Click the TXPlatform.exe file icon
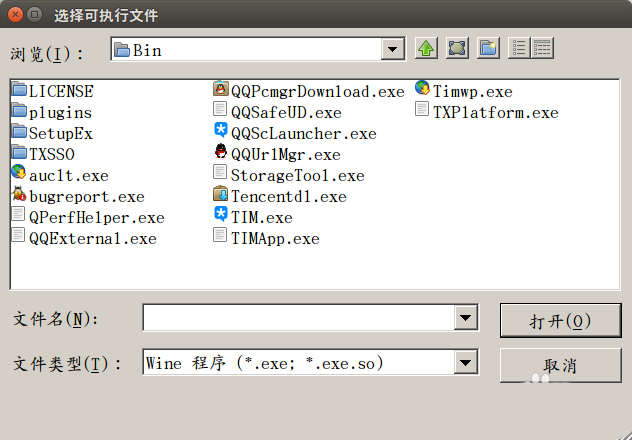This screenshot has height=440, width=632. point(422,110)
